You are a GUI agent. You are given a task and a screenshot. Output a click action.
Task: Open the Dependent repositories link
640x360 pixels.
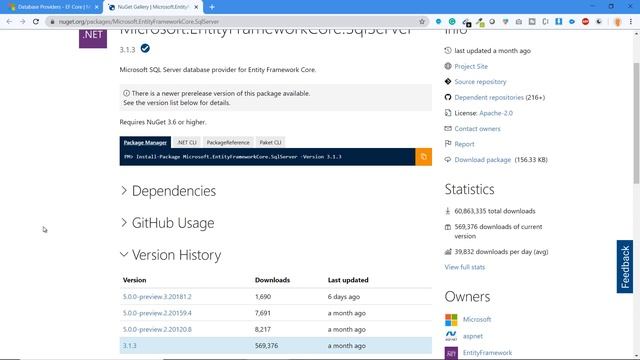click(489, 97)
